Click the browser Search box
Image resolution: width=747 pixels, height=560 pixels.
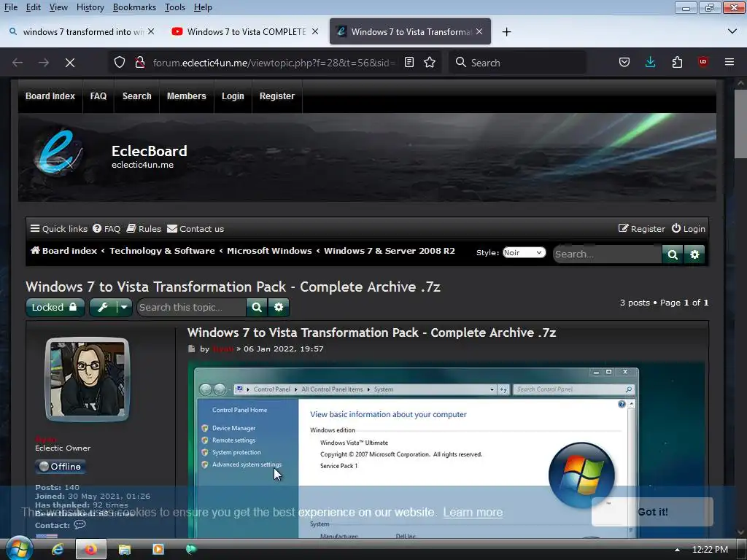click(x=517, y=63)
